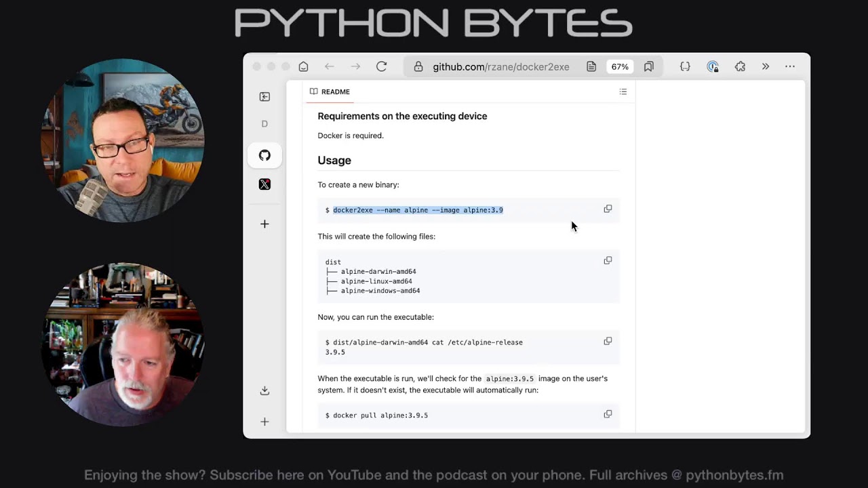Open the browser three-dot menu

coord(790,66)
